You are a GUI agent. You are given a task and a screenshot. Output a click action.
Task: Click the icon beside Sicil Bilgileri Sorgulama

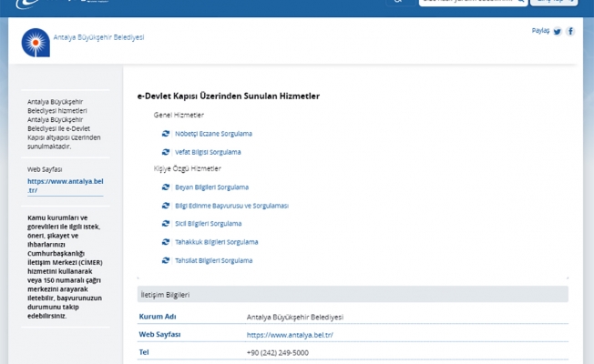(166, 224)
